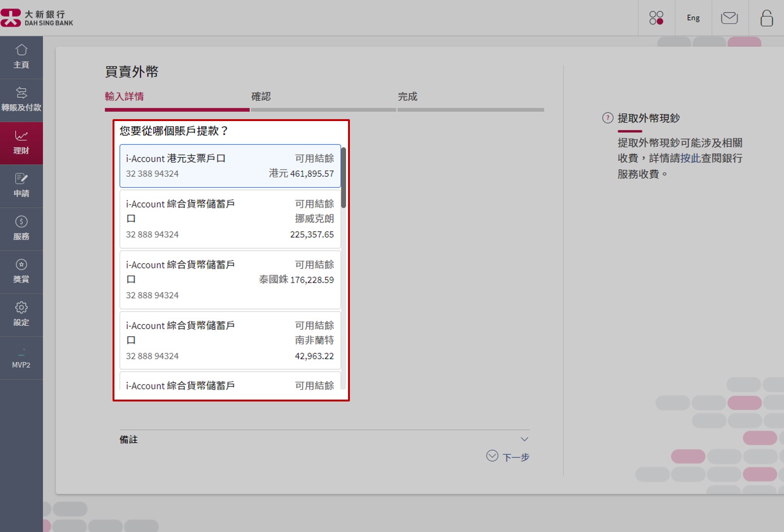
Task: Select the 獎賞 rewards icon
Action: 21,271
